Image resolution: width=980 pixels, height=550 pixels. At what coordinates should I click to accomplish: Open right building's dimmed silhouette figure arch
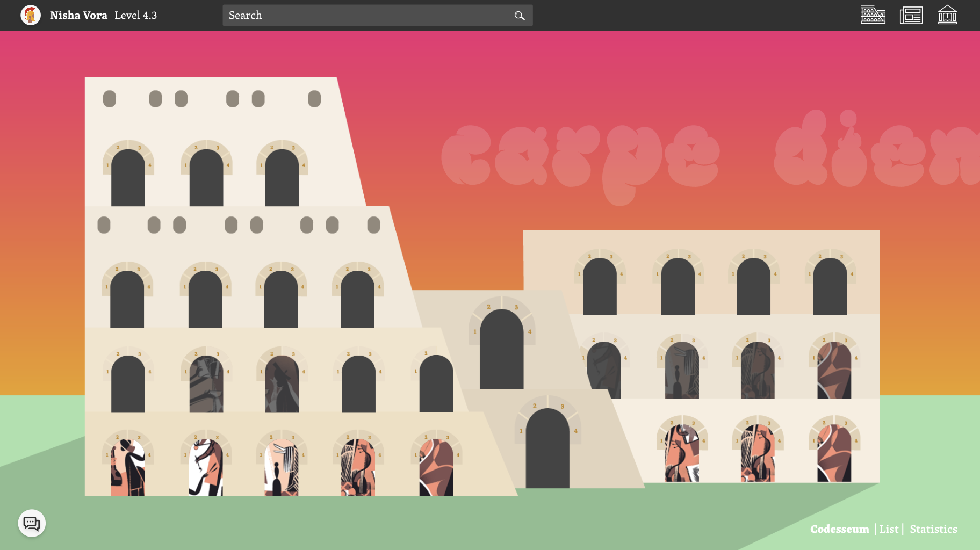[682, 370]
